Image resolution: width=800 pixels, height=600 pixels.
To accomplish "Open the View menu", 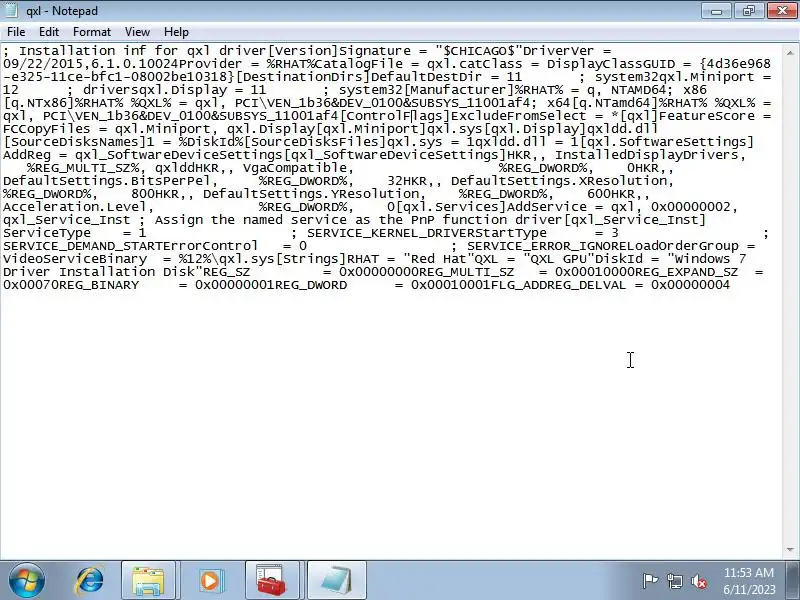I will click(137, 32).
